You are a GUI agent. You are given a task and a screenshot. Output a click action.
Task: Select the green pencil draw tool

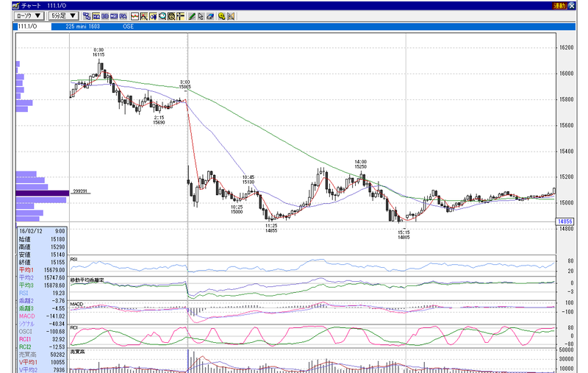tap(192, 16)
